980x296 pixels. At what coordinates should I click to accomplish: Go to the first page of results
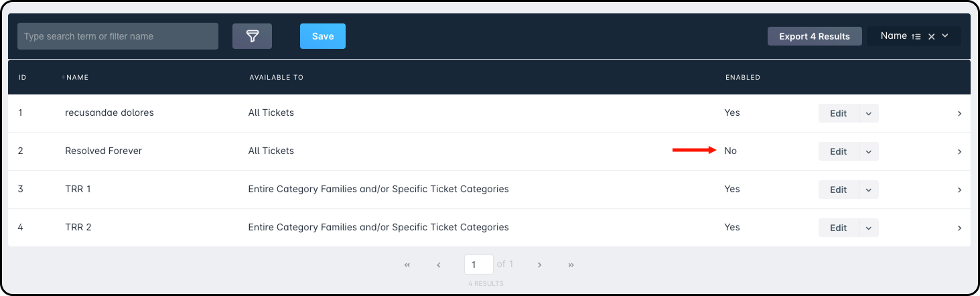pyautogui.click(x=407, y=265)
